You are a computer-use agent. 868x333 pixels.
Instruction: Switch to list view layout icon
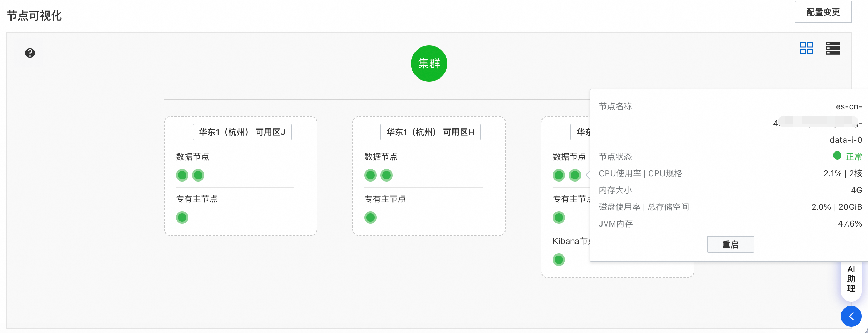[833, 48]
